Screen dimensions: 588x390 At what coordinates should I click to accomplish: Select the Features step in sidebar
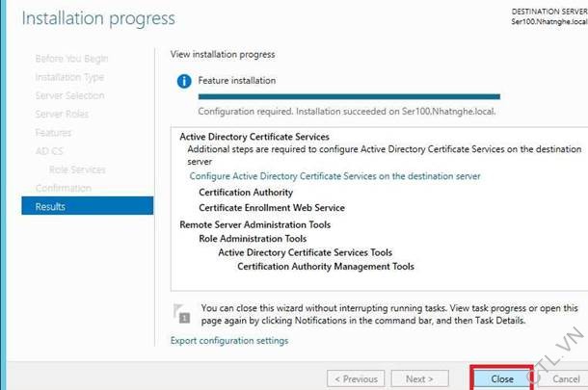pyautogui.click(x=53, y=132)
